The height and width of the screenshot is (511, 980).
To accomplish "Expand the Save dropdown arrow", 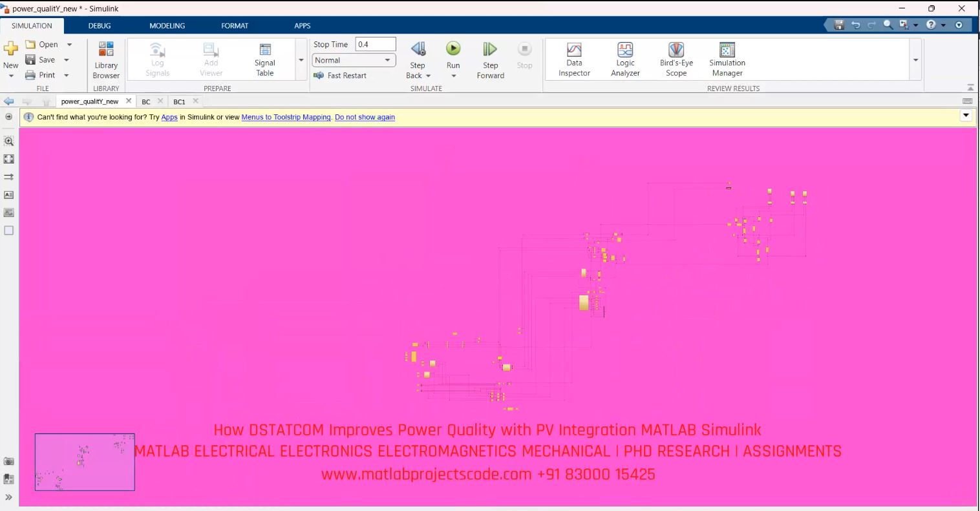I will pyautogui.click(x=67, y=60).
